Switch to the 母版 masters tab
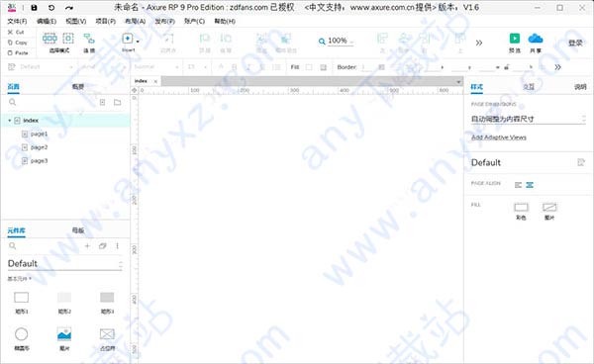594x364 pixels. pos(78,230)
